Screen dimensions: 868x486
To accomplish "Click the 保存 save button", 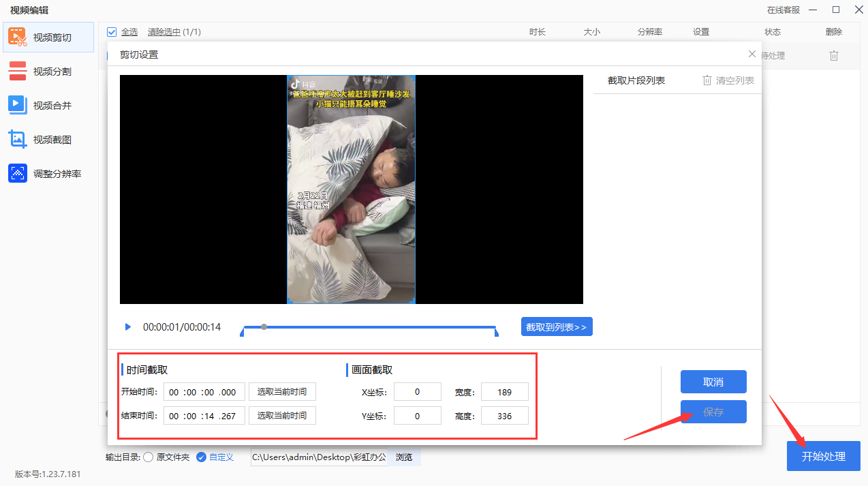I will tap(713, 412).
